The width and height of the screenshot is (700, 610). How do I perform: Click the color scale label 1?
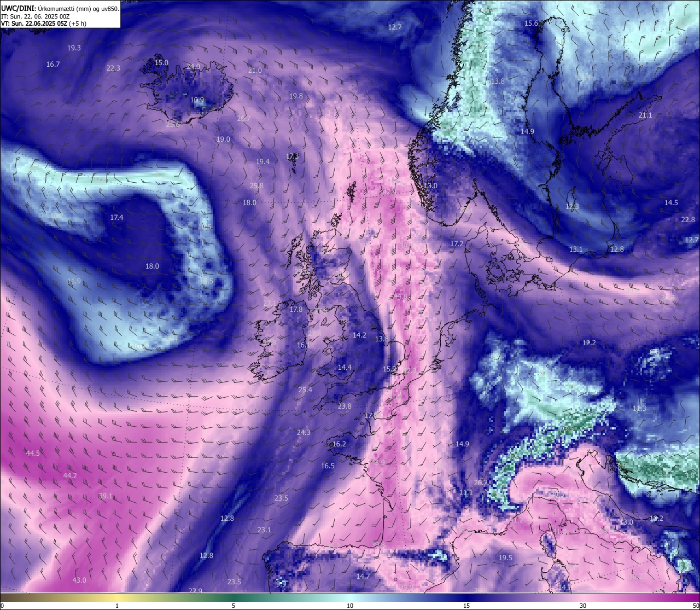pyautogui.click(x=117, y=606)
